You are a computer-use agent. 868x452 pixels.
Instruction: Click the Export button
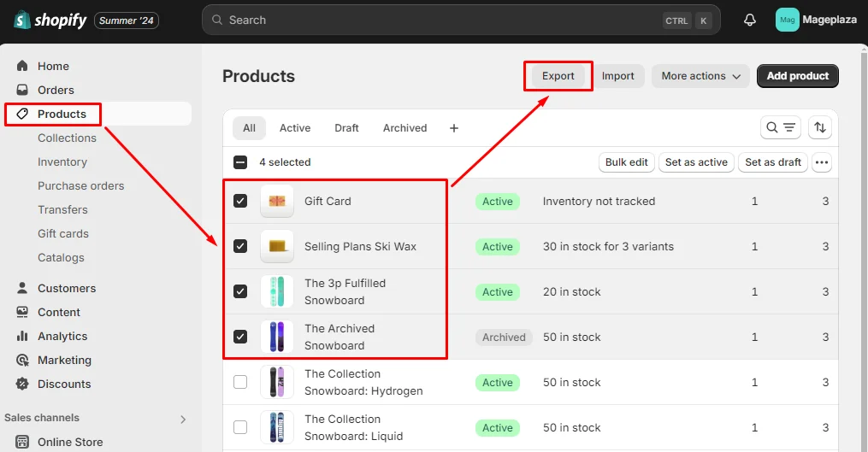(558, 76)
